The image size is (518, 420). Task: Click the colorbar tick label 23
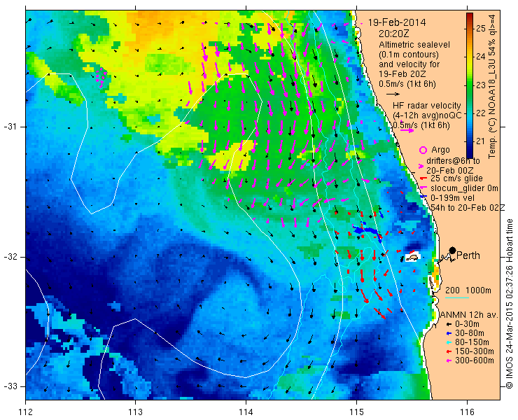(x=481, y=85)
